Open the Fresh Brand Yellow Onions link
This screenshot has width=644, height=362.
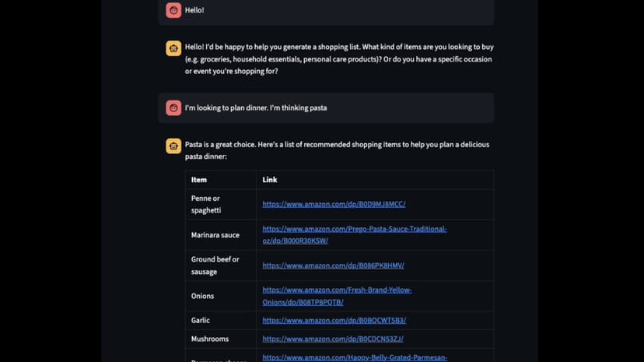pos(338,296)
